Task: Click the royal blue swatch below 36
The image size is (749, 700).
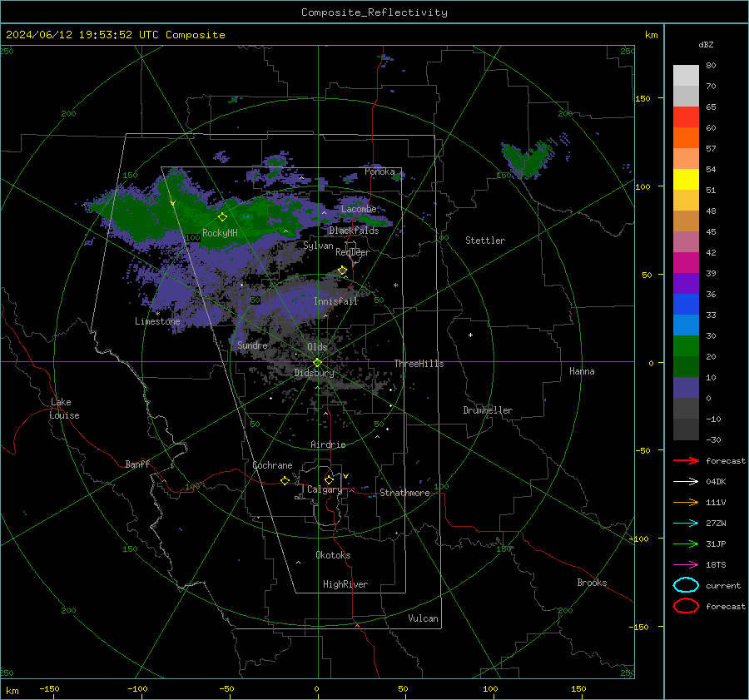Action: pos(686,305)
